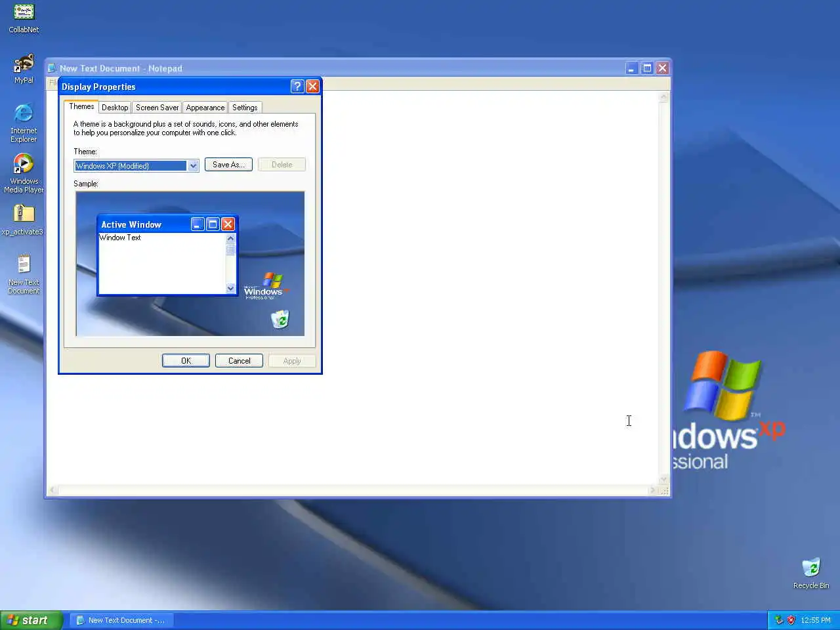The height and width of the screenshot is (630, 840).
Task: Select the xp_activate3 archive icon
Action: [x=24, y=220]
